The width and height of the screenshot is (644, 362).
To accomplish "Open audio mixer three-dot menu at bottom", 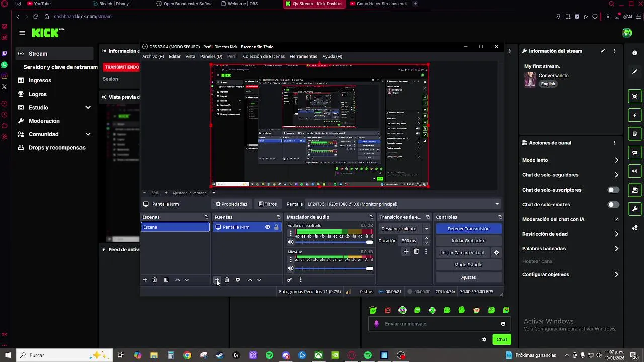I will (300, 280).
